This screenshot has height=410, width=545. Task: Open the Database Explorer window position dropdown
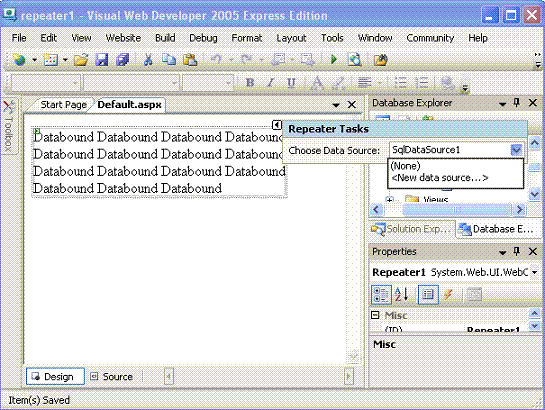[502, 104]
